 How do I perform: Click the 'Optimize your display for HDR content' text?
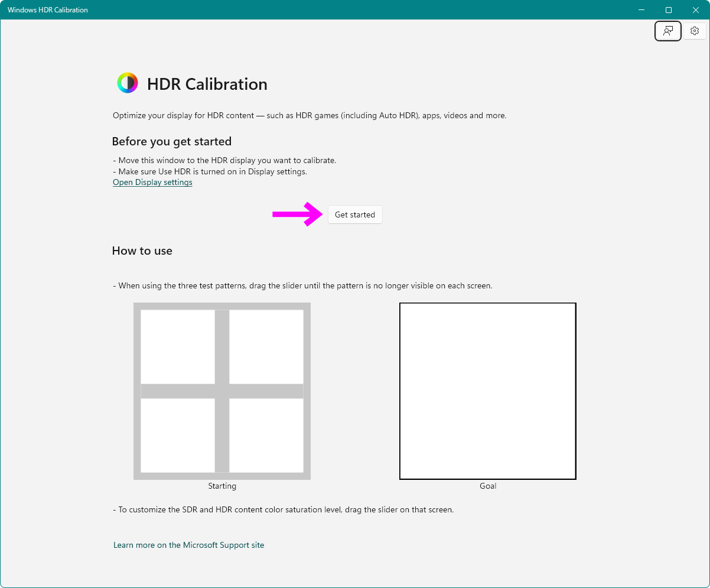click(x=310, y=116)
